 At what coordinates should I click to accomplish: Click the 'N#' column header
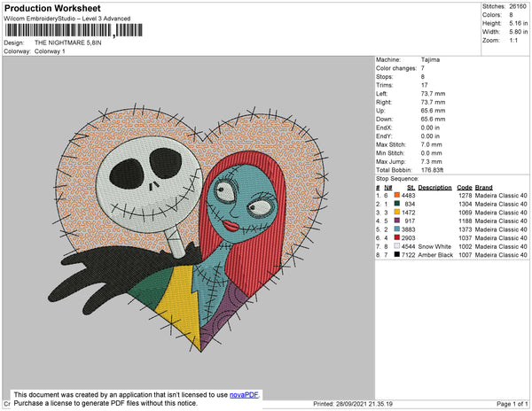click(x=388, y=188)
